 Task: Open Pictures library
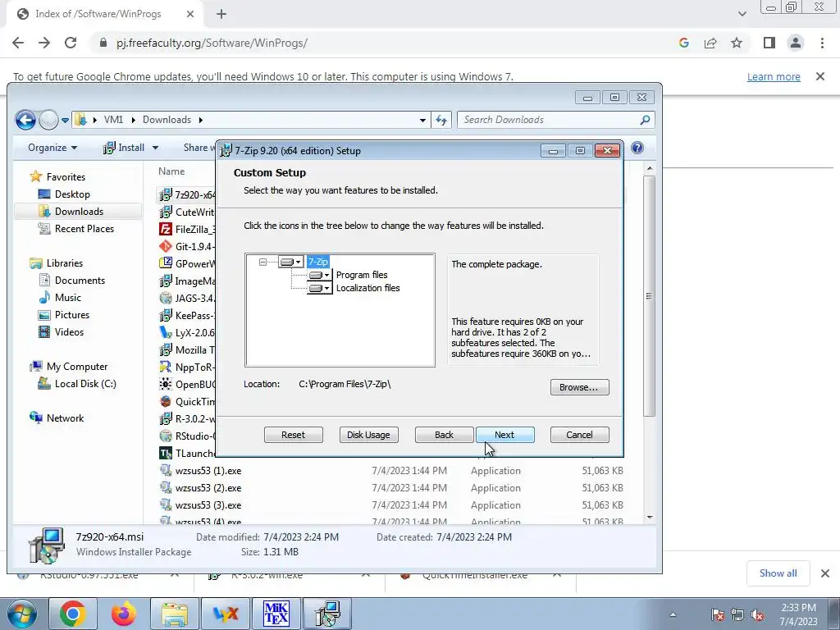(72, 314)
